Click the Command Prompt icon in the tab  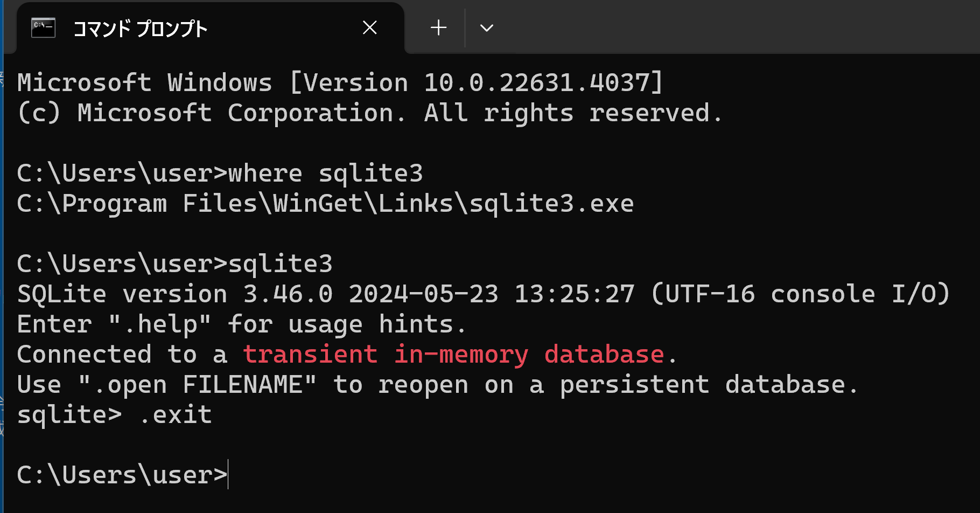[44, 27]
